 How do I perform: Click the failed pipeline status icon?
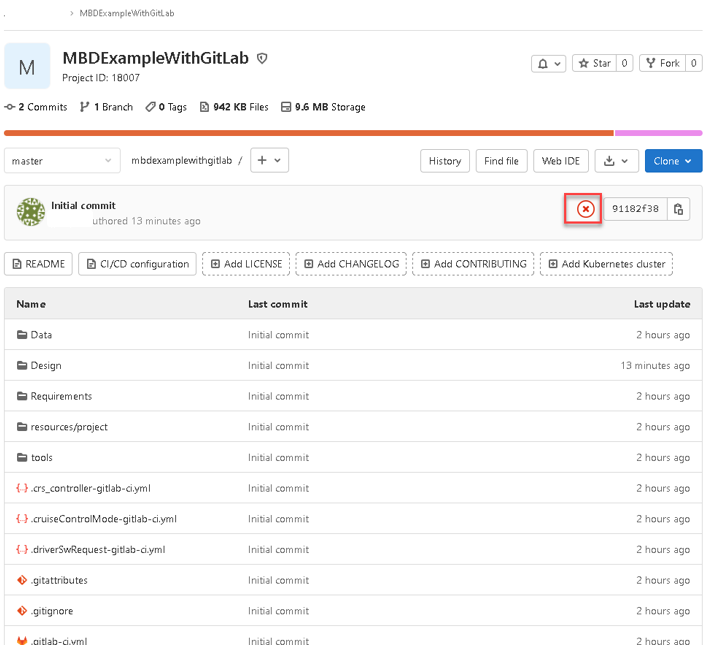click(x=585, y=209)
